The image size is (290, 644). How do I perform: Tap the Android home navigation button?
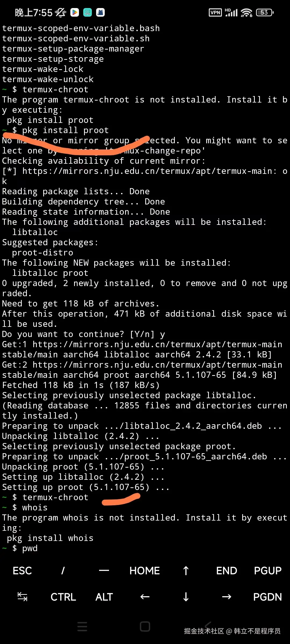pyautogui.click(x=145, y=627)
